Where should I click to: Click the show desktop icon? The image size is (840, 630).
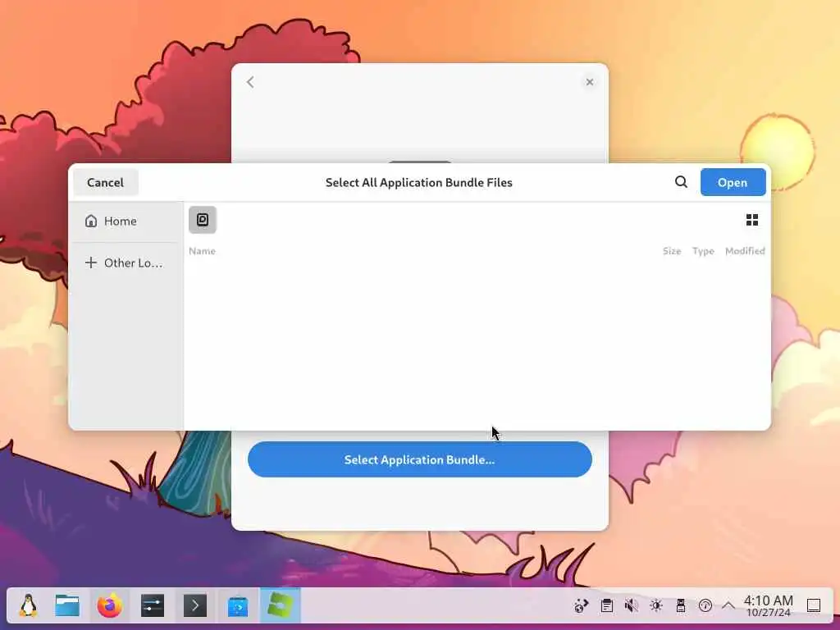814,606
